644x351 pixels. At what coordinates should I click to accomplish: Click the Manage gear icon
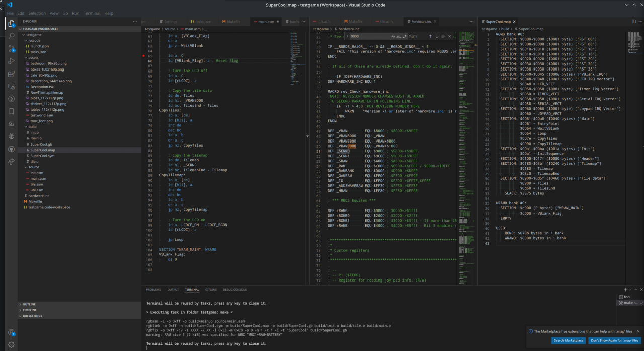click(11, 345)
